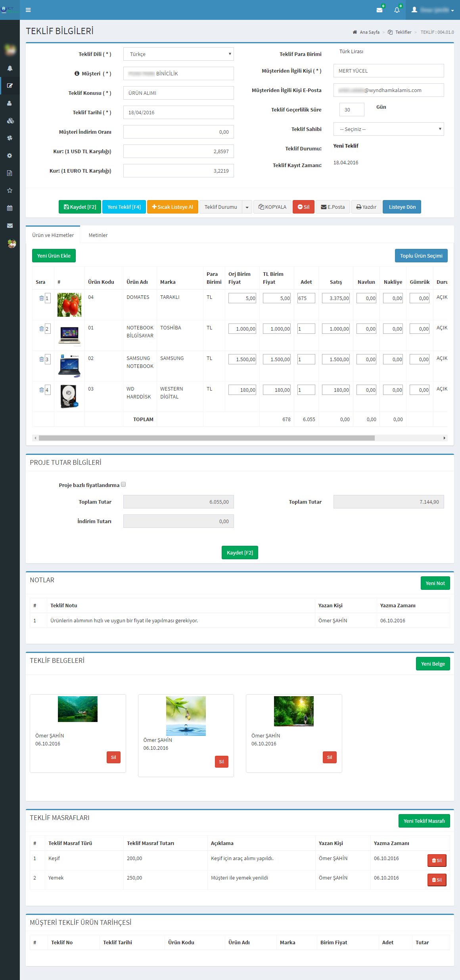Screen dimensions: 460x980
Task: Open the document icon in left sidebar
Action: 10,173
